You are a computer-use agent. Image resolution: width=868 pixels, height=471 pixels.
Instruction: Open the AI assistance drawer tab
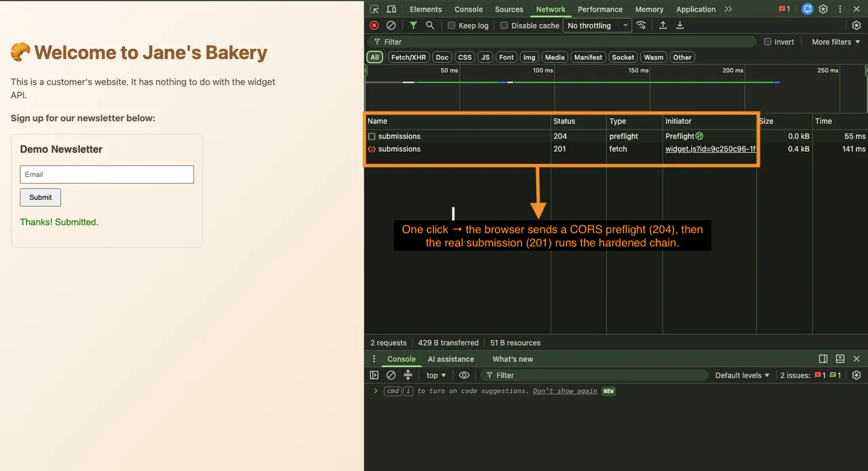click(x=451, y=359)
